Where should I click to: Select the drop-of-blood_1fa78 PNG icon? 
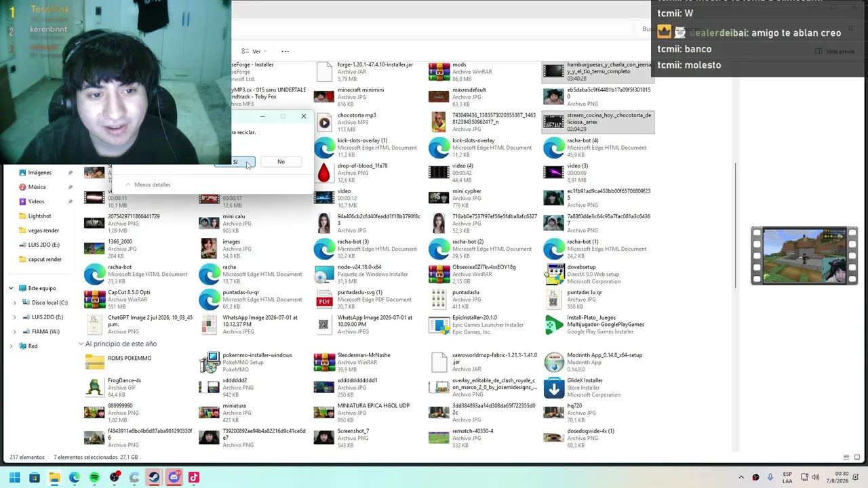[324, 173]
